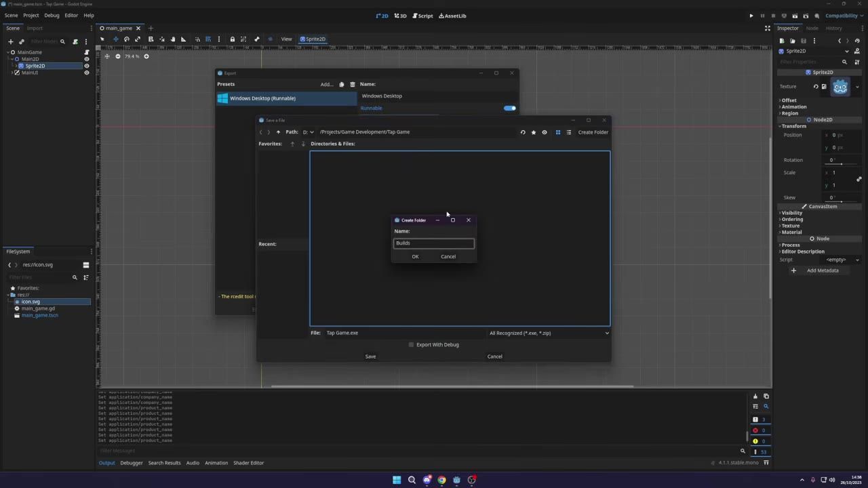Switch file dialog to list view
868x488 pixels.
(x=569, y=132)
